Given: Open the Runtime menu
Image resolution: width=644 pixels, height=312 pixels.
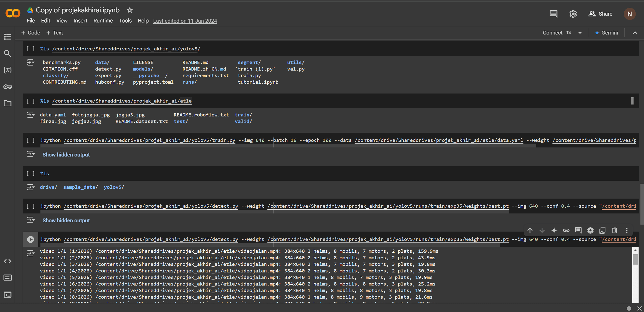Looking at the screenshot, I should click(x=103, y=21).
